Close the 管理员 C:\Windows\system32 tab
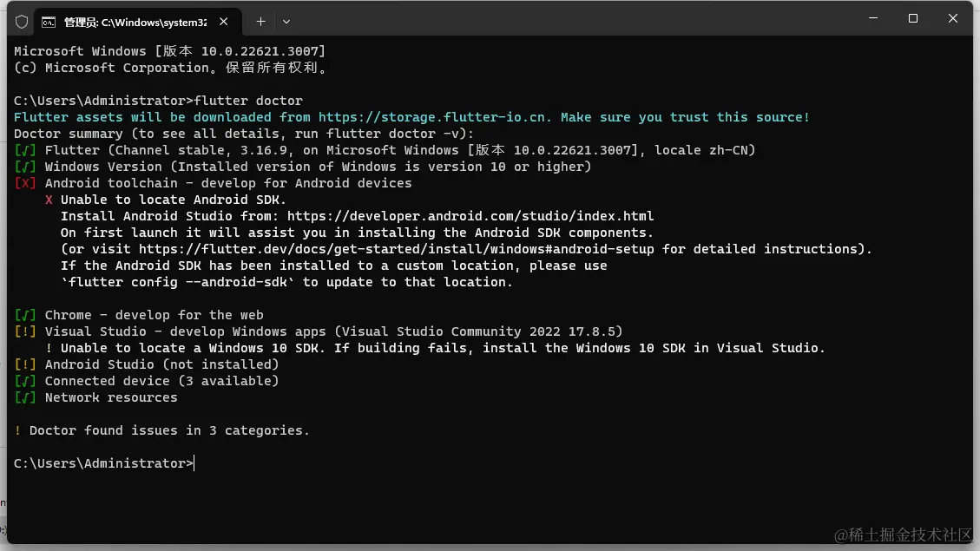The width and height of the screenshot is (980, 551). tap(227, 21)
